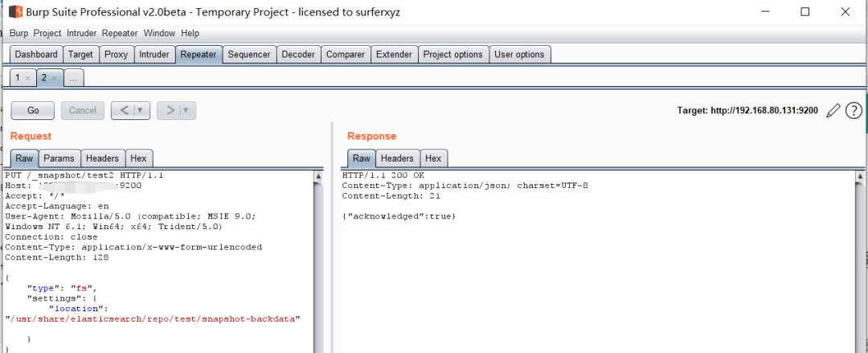Switch to the Sequencer tab
Image resolution: width=868 pixels, height=353 pixels.
[249, 55]
